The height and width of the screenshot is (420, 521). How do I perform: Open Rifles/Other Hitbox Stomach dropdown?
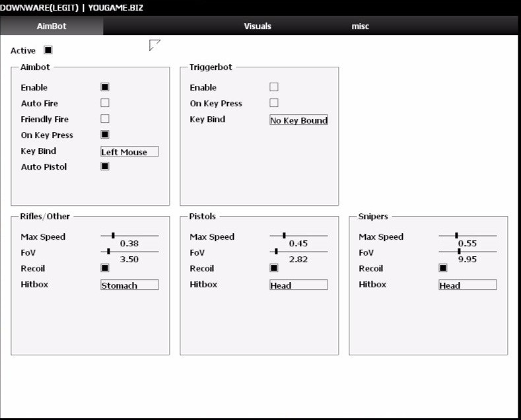pyautogui.click(x=129, y=285)
